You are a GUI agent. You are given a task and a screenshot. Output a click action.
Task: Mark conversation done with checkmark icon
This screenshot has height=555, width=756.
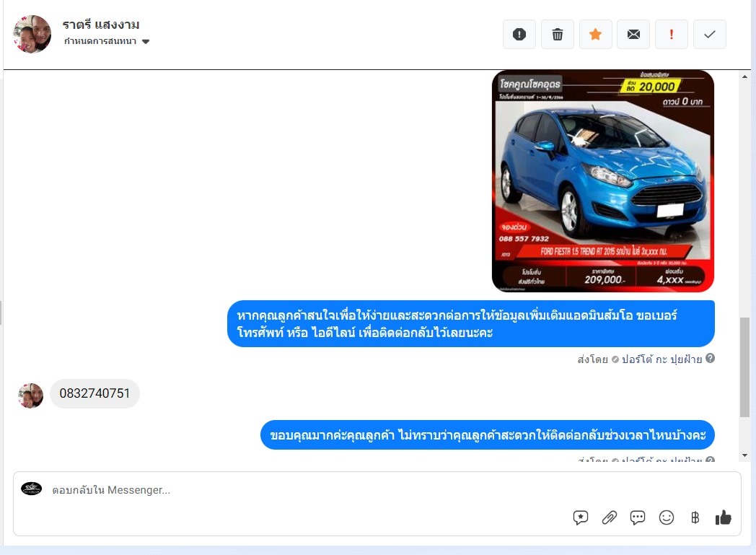click(x=710, y=34)
